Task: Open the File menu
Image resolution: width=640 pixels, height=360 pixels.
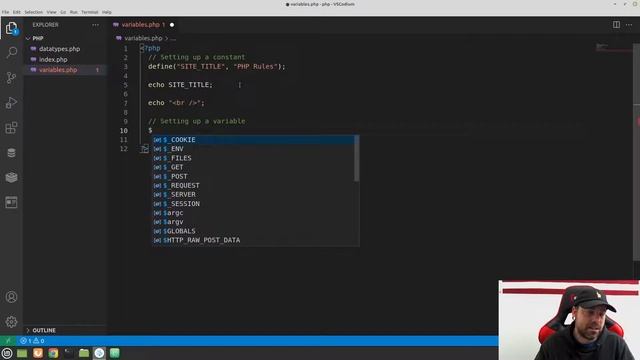Action: 5,12
